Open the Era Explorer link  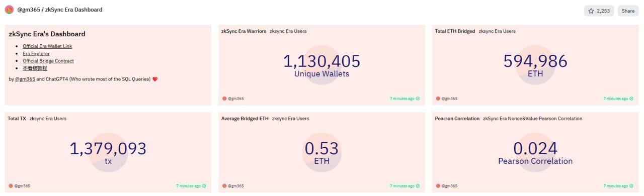(x=36, y=53)
